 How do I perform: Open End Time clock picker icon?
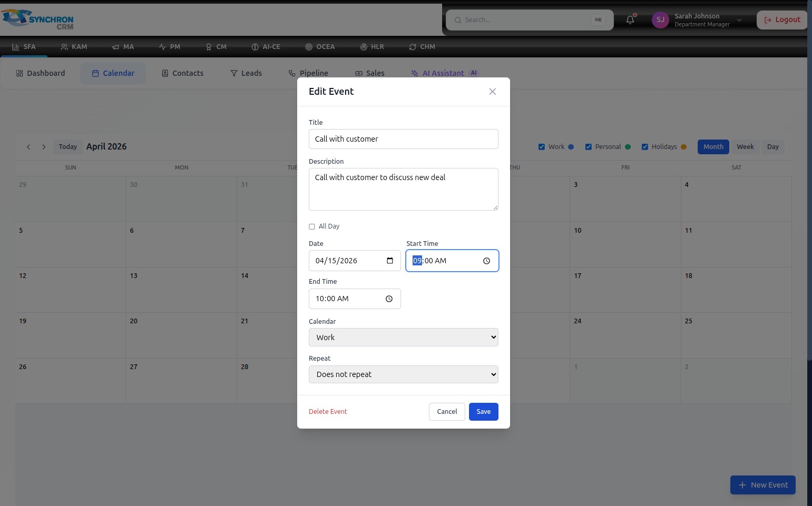pos(389,299)
